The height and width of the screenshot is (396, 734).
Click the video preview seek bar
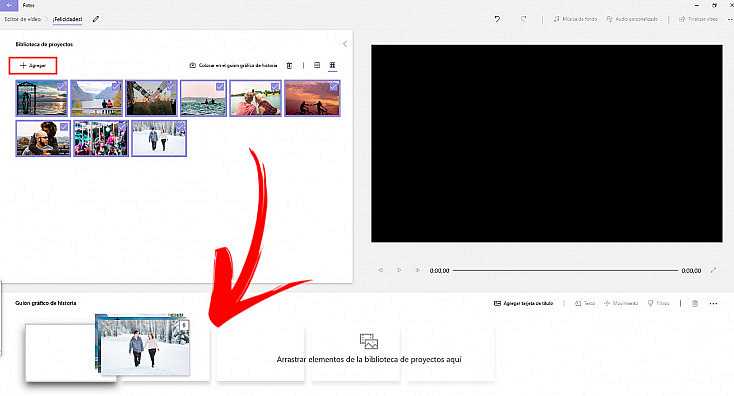coord(565,271)
